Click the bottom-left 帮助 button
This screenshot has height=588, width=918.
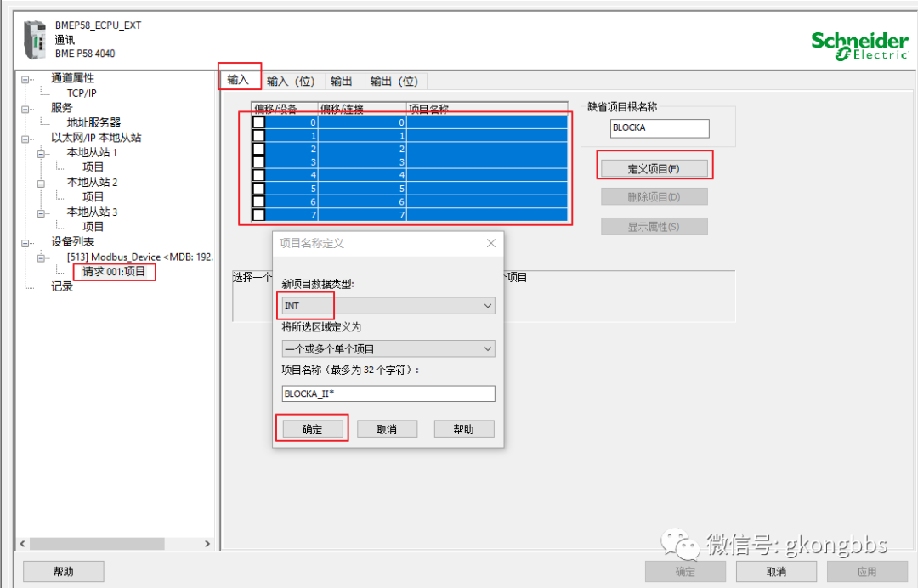(x=63, y=572)
